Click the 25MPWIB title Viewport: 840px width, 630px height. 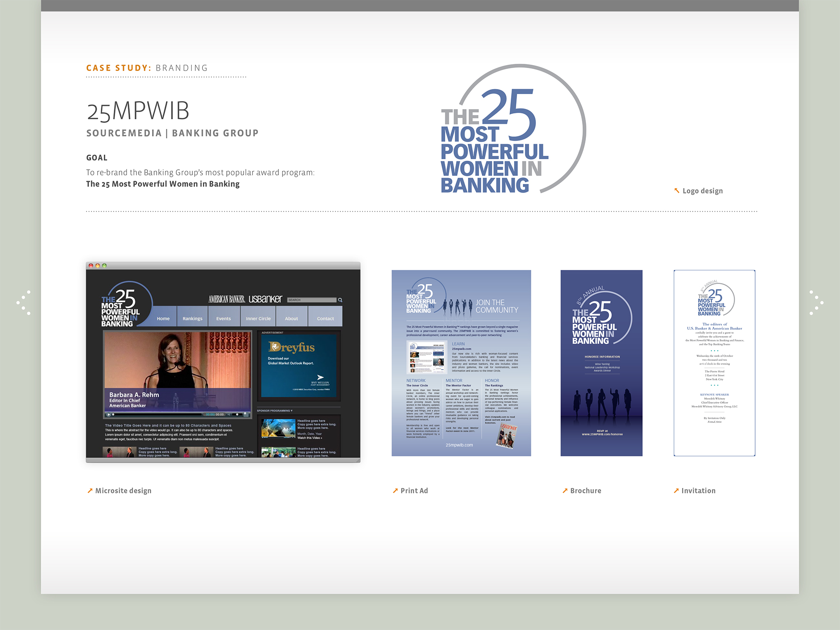point(138,111)
